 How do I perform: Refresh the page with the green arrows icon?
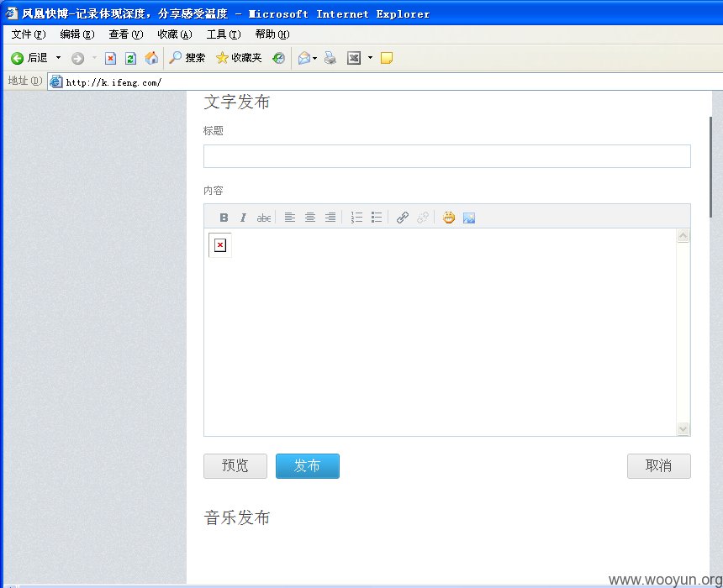tap(130, 58)
